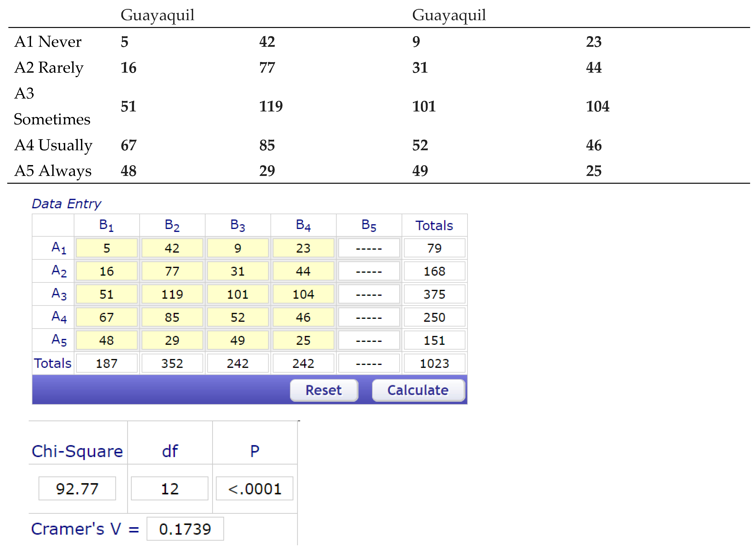
Task: Select the B2 column total 352
Action: (x=172, y=363)
